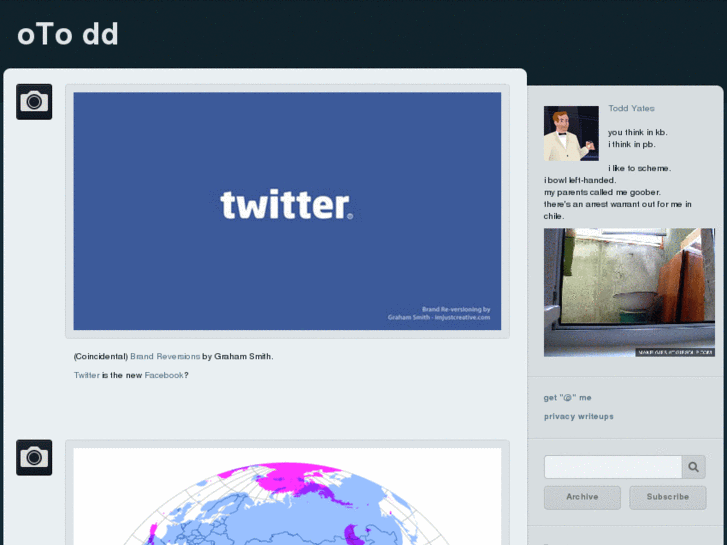Screen dimensions: 727x545
Task: Click the sidebar animated window photo
Action: 629,292
